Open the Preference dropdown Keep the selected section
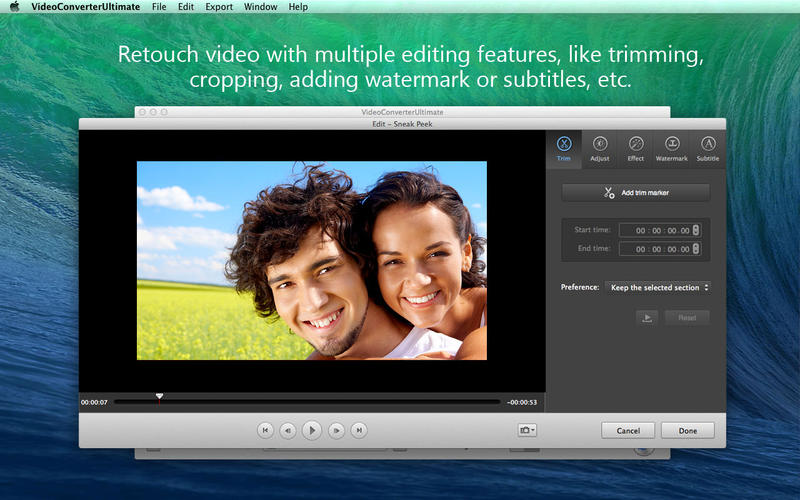The width and height of the screenshot is (800, 500). 658,287
